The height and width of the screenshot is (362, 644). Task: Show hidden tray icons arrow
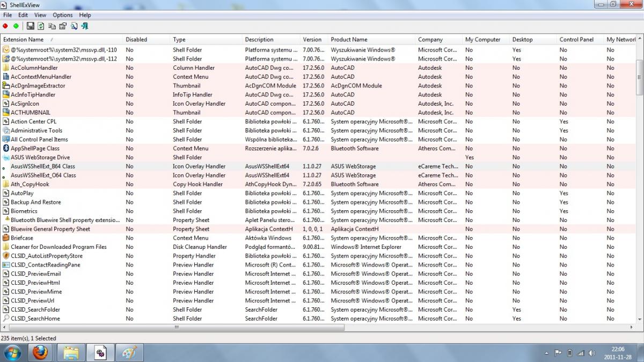point(546,353)
